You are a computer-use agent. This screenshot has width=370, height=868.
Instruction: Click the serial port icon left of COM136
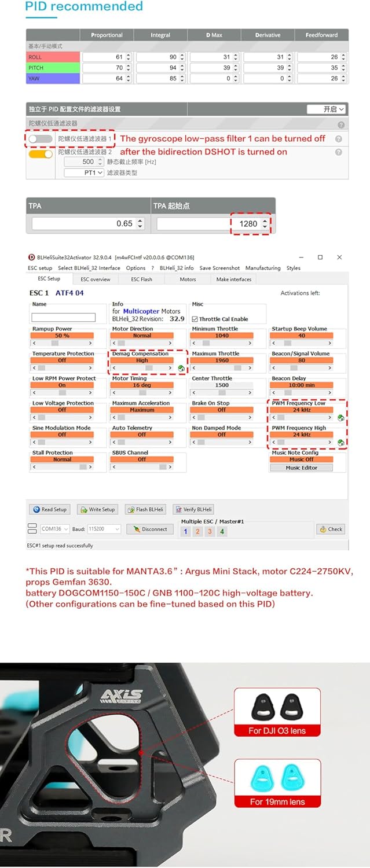click(x=32, y=529)
